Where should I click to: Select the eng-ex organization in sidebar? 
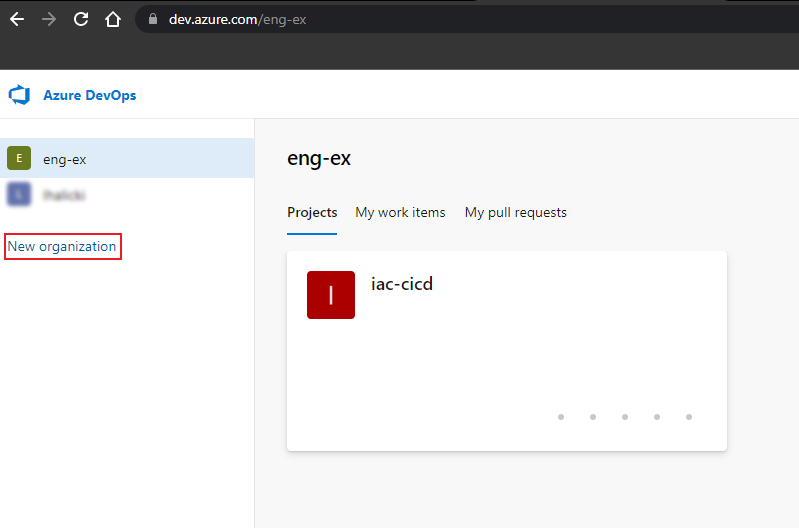127,158
